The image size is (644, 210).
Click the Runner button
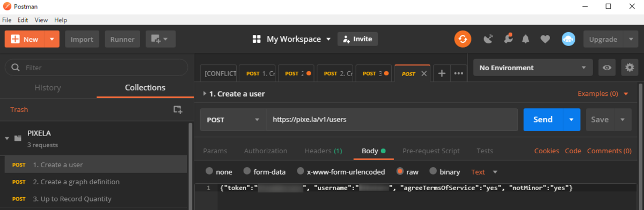pos(122,39)
